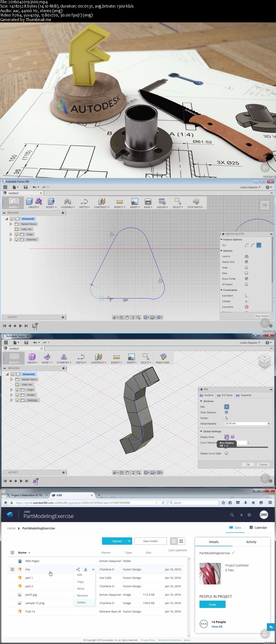This screenshot has width=276, height=644.
Task: Switch A360 file list to list view
Action: coord(174,541)
